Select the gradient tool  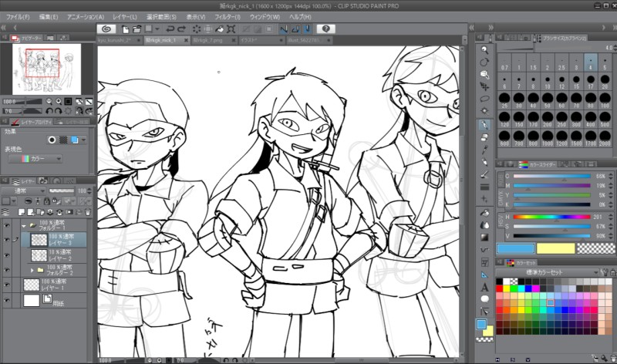(484, 238)
